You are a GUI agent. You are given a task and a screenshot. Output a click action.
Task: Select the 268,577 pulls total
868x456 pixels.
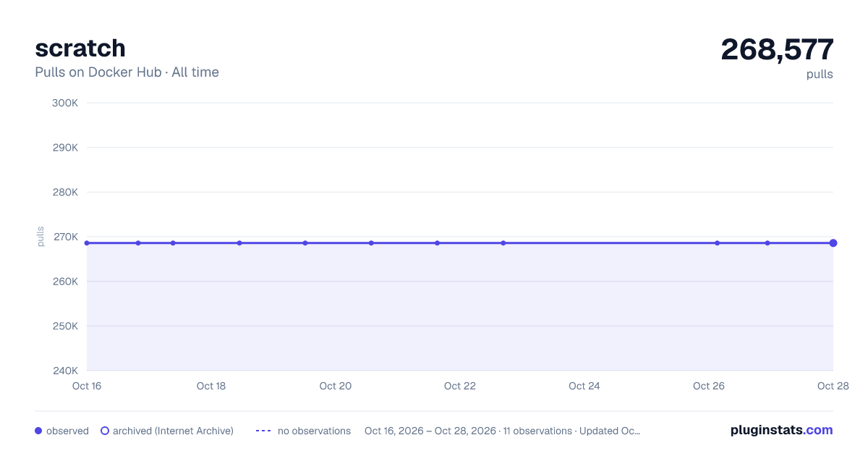(x=777, y=49)
